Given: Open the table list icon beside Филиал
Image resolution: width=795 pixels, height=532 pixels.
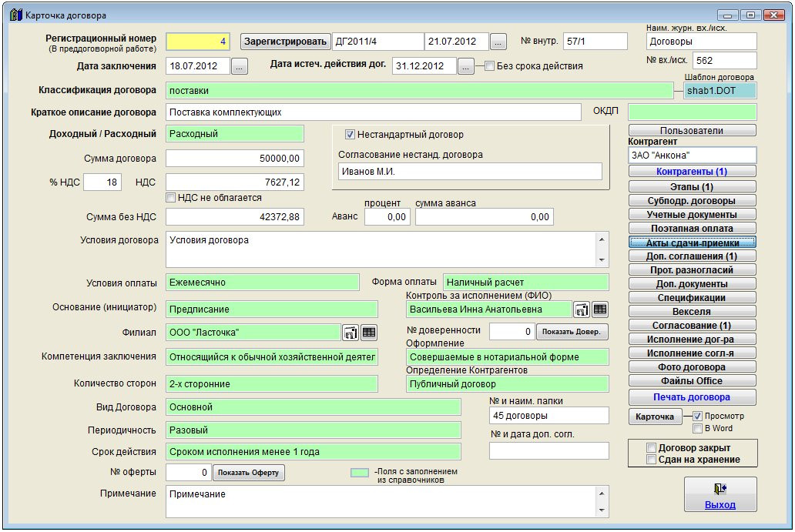Looking at the screenshot, I should click(369, 333).
